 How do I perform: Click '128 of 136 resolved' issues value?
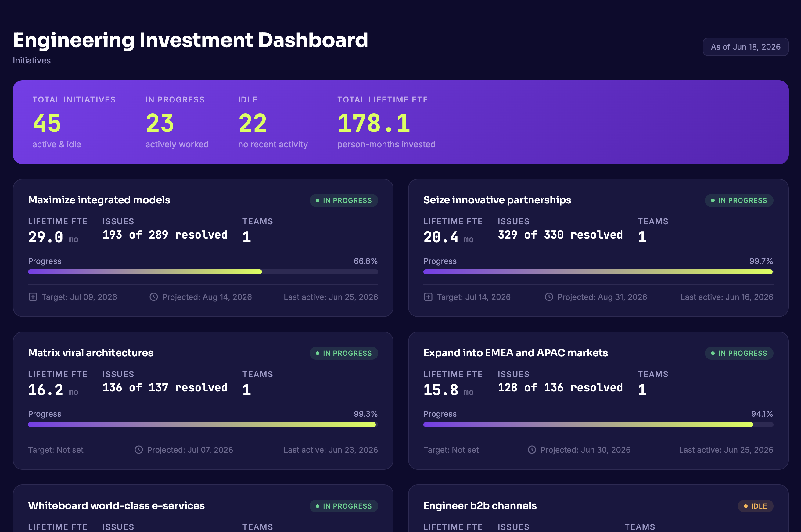pyautogui.click(x=560, y=387)
